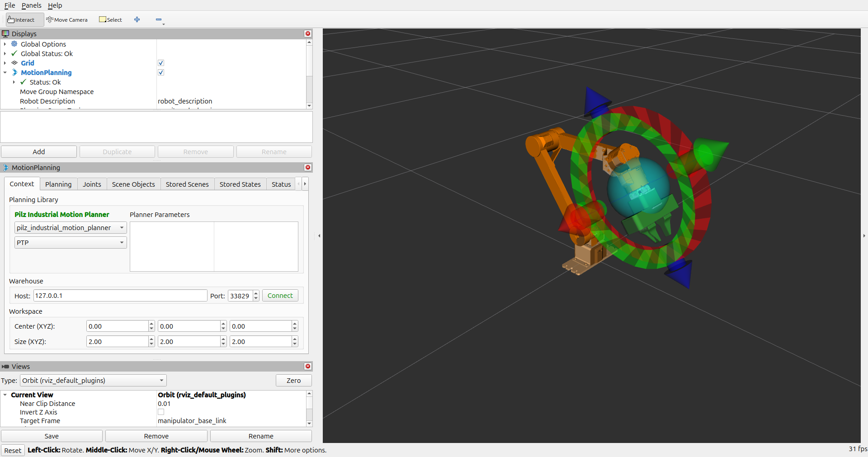This screenshot has width=868, height=457.
Task: Expand the Global Options tree item
Action: pyautogui.click(x=5, y=44)
